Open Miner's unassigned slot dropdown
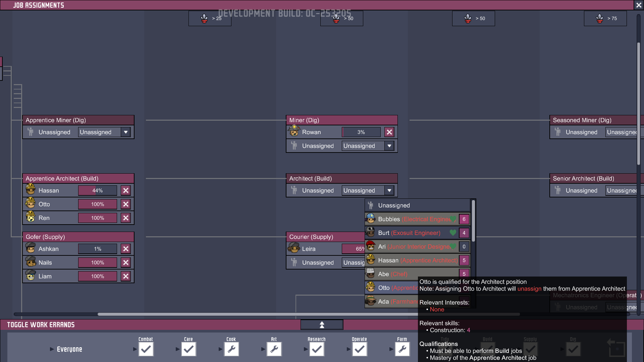This screenshot has height=362, width=644. point(389,146)
